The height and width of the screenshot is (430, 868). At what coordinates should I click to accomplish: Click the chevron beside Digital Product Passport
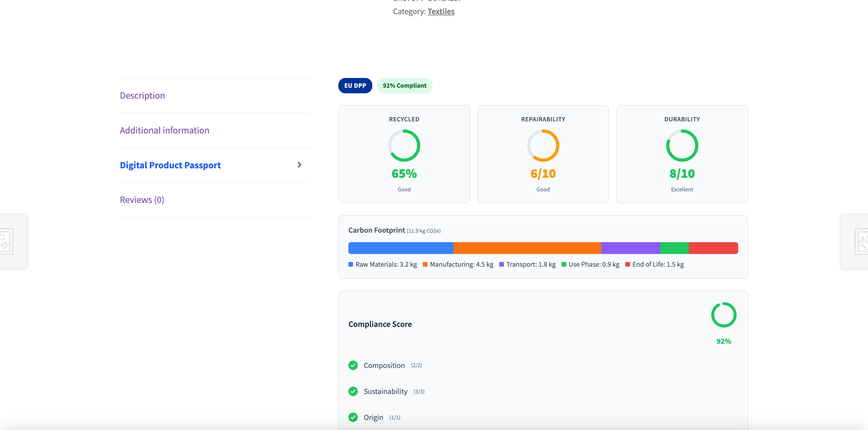(x=299, y=165)
